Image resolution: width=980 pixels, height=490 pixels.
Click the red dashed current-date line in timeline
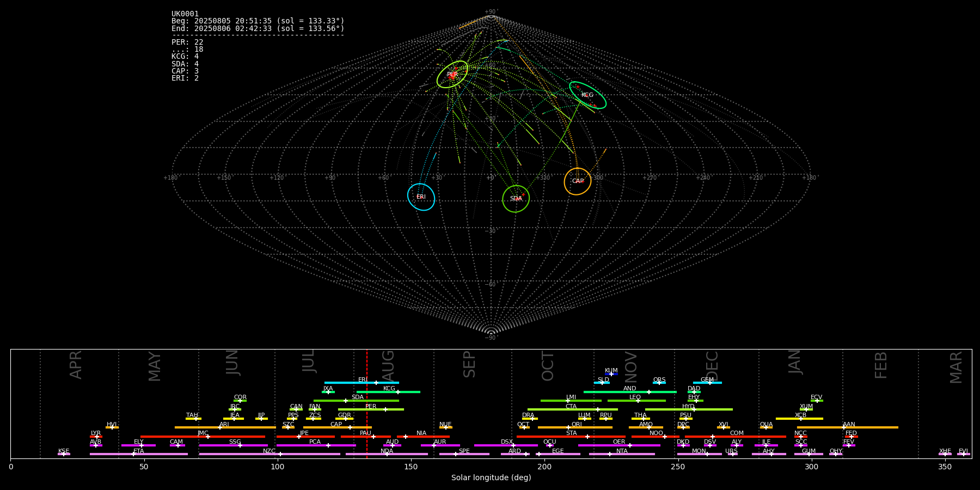[366, 403]
